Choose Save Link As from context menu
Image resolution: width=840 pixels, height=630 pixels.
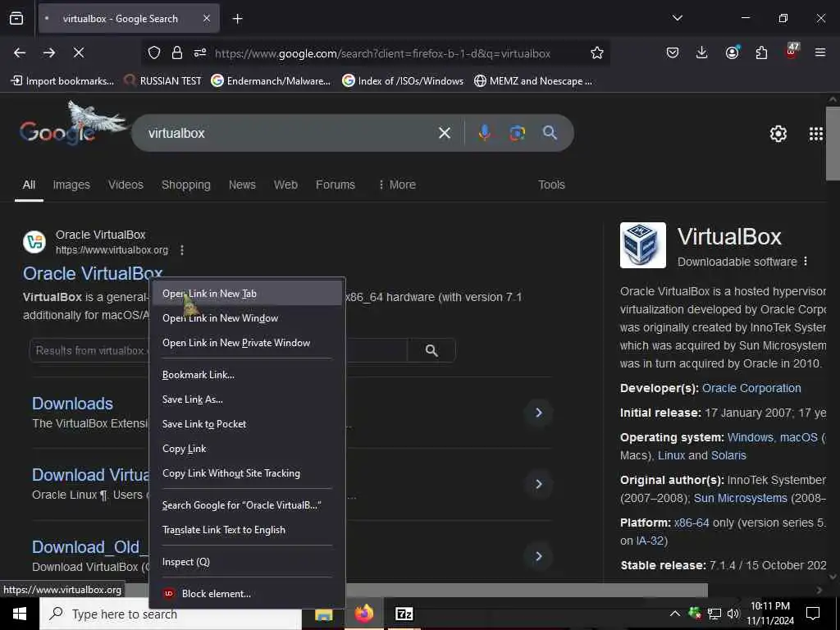coord(247,399)
